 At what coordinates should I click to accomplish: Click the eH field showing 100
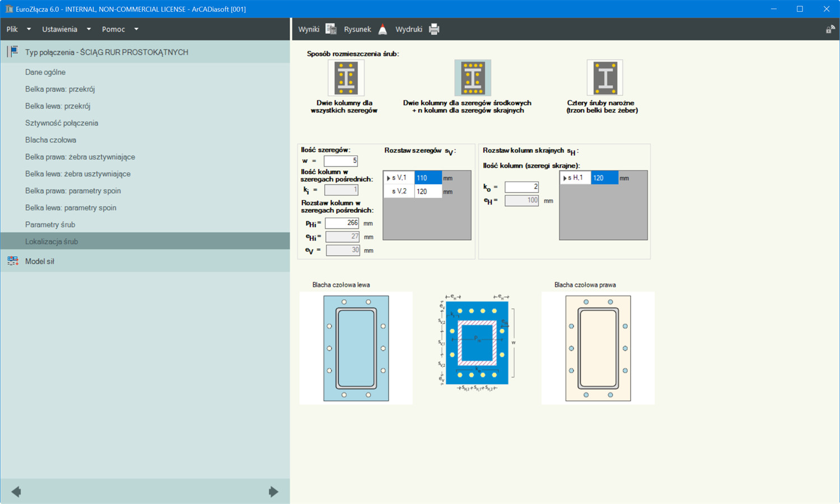[x=521, y=200]
